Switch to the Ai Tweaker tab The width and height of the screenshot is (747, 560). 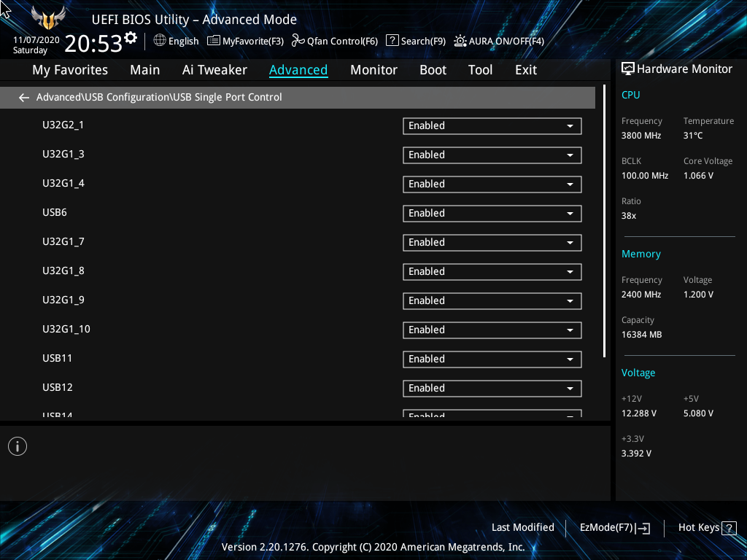tap(214, 70)
